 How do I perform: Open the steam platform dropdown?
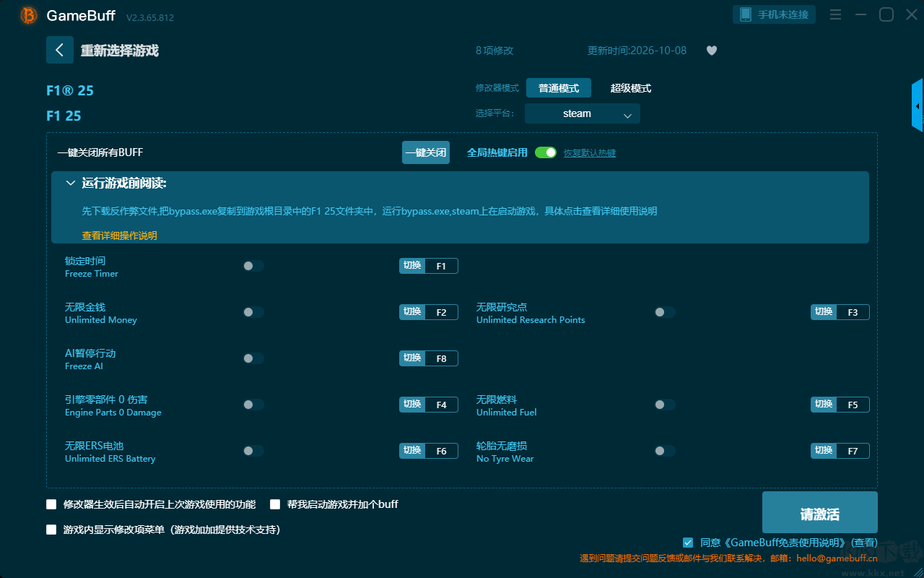coord(583,113)
